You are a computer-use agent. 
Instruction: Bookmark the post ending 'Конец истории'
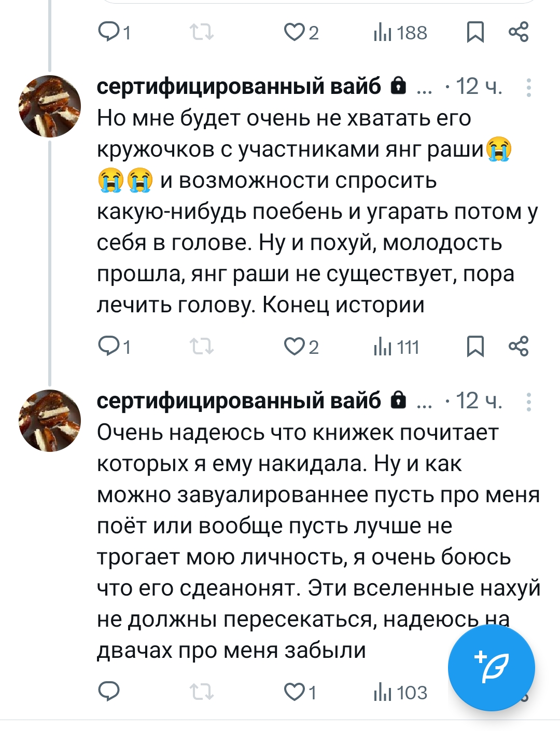pyautogui.click(x=475, y=347)
